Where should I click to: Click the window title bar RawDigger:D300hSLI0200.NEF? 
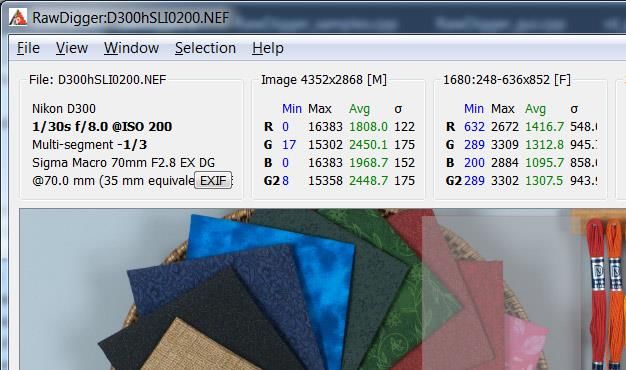click(131, 18)
